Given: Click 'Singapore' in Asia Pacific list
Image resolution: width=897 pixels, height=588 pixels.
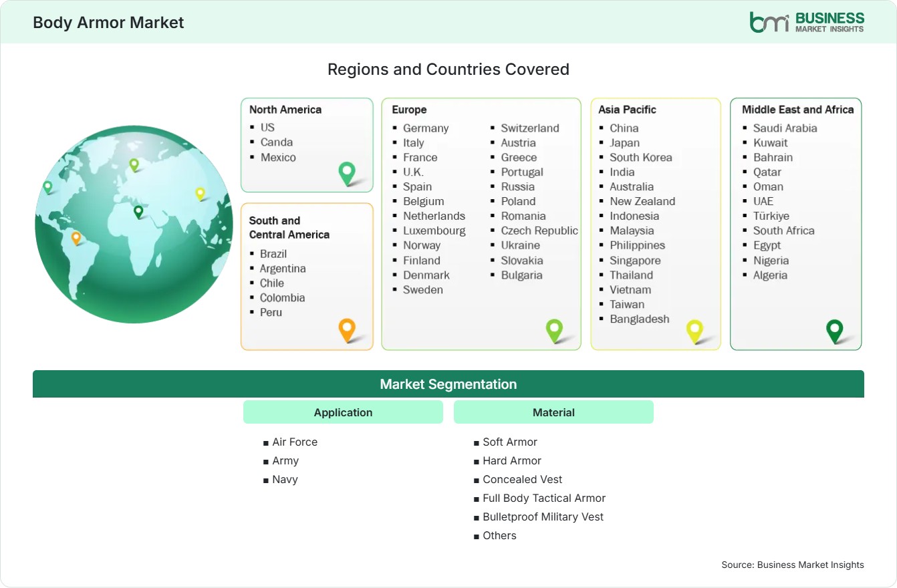Looking at the screenshot, I should (635, 261).
